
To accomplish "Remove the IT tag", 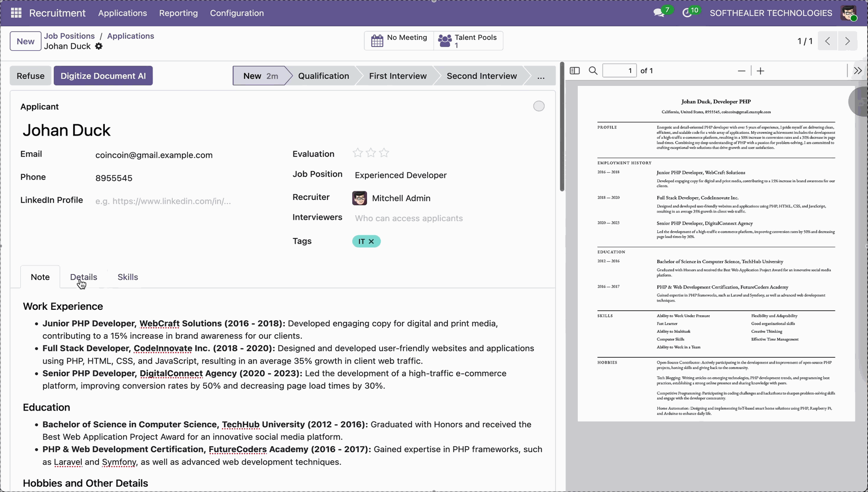I will point(371,241).
